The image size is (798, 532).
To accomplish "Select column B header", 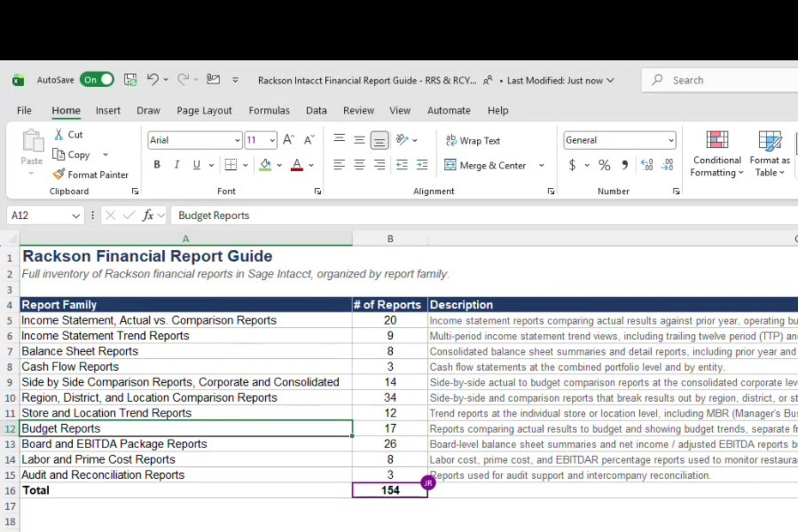I will click(390, 239).
